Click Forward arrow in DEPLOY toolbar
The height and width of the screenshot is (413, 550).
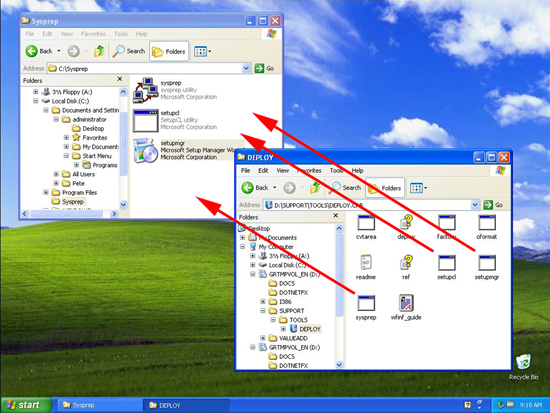(289, 188)
